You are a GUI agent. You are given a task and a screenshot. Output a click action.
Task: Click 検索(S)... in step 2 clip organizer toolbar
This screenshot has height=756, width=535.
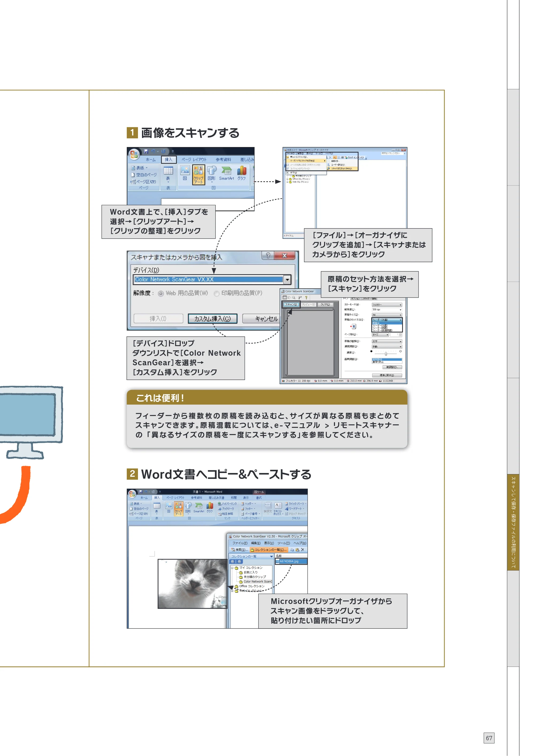click(240, 550)
